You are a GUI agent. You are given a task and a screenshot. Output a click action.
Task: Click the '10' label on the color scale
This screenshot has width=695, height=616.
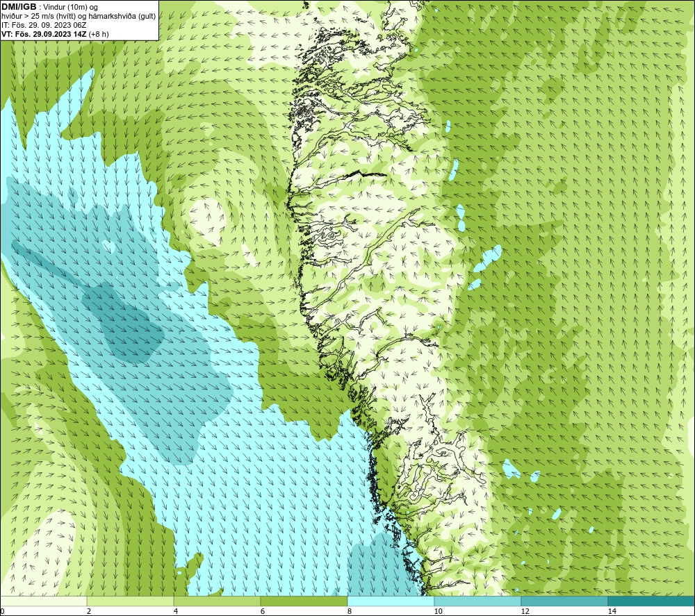point(438,611)
